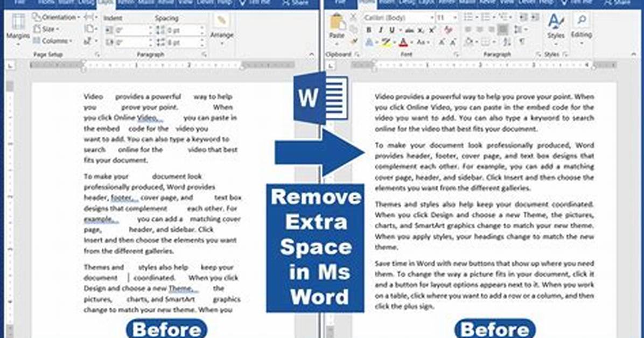Open Hyphenation menu in left window
This screenshot has width=644, height=338.
click(90, 41)
